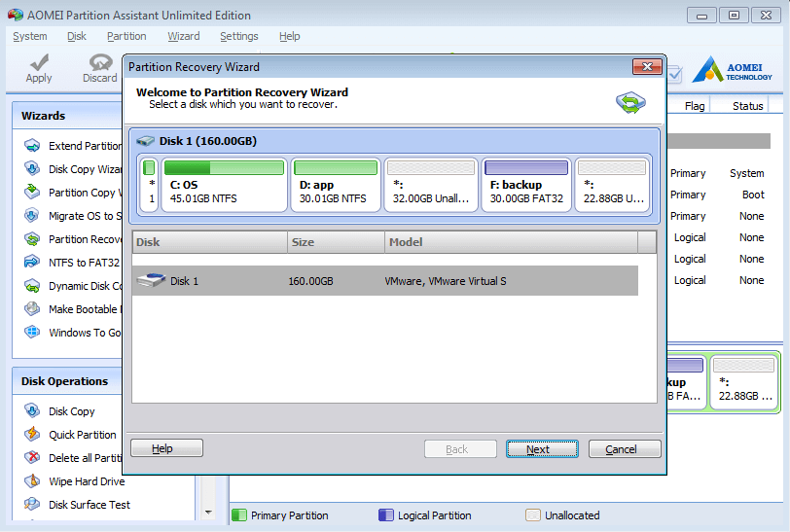Click the Disk Copy Wizard icon
Viewport: 790px width, 532px height.
tap(32, 169)
